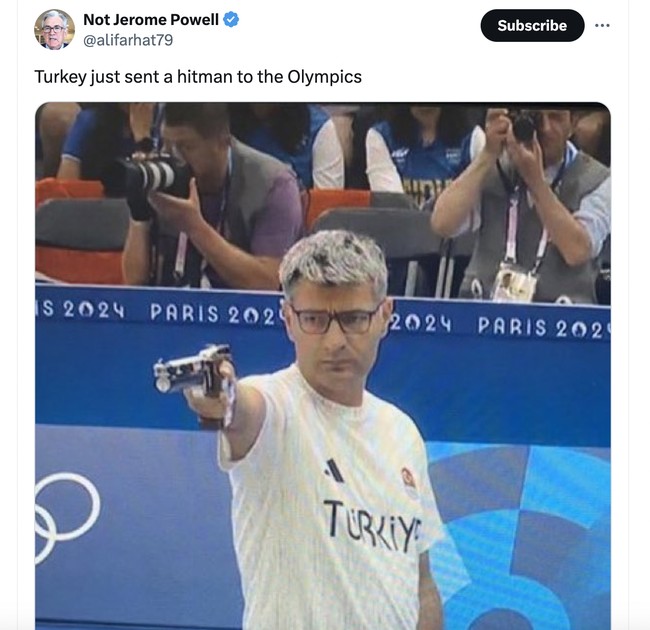Open the profile avatar of Not Jerome Powell
The height and width of the screenshot is (630, 650).
pos(54,29)
